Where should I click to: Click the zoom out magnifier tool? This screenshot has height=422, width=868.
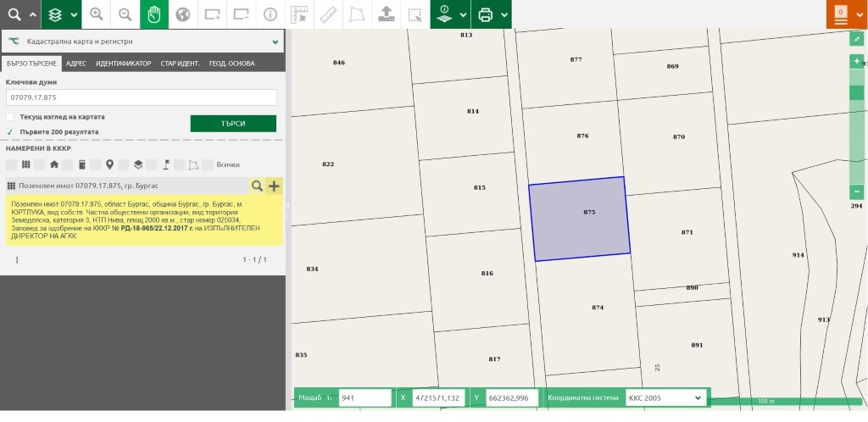pyautogui.click(x=125, y=14)
